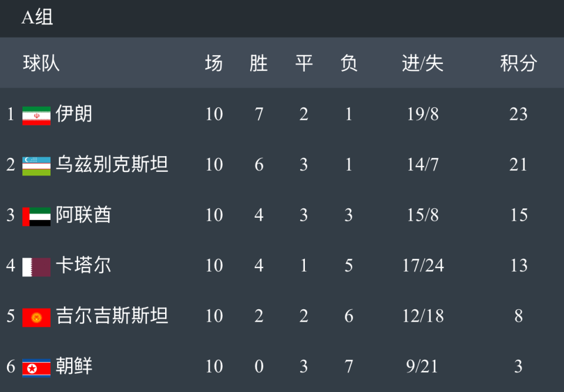Screen dimensions: 564x392
Task: Open the 乌兹别克斯坦 team link
Action: [x=112, y=164]
